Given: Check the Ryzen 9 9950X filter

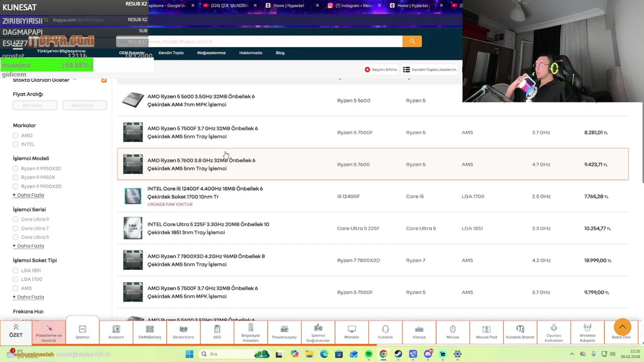Looking at the screenshot, I should pos(16,177).
